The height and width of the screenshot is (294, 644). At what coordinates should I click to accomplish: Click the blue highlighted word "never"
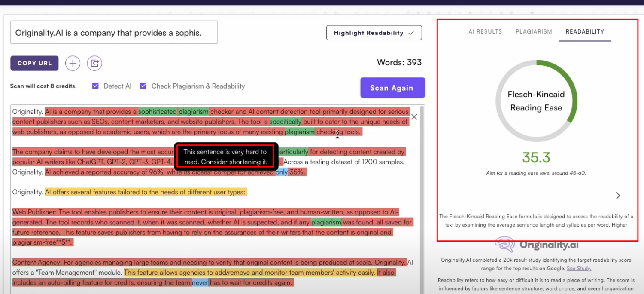pyautogui.click(x=200, y=283)
